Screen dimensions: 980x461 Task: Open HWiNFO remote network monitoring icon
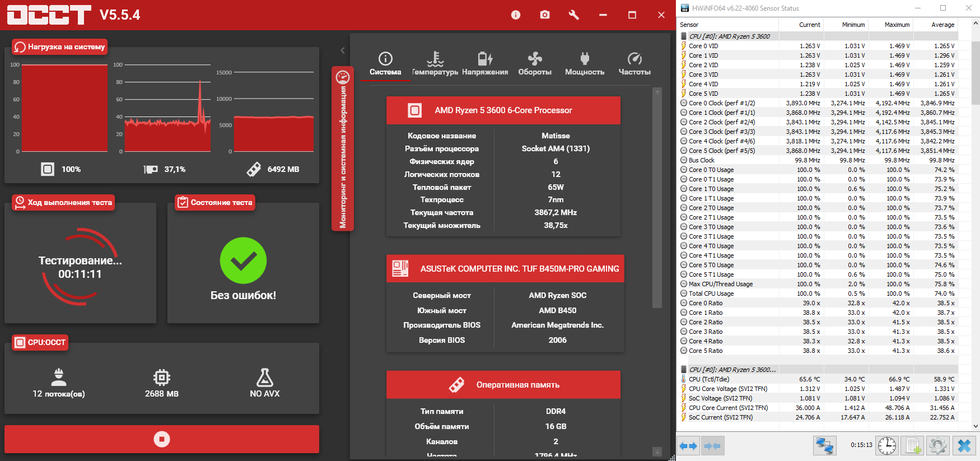[824, 446]
